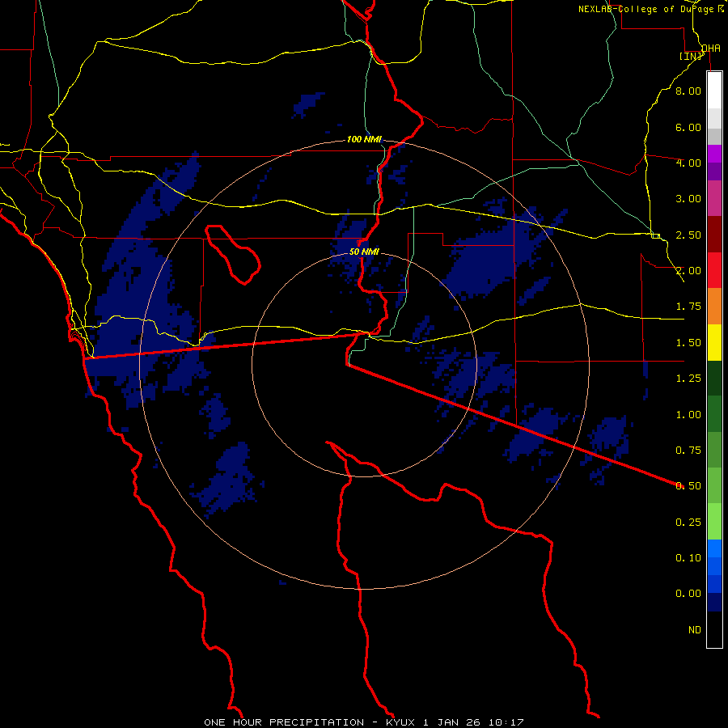The height and width of the screenshot is (728, 728).
Task: Click the ND legend label
Action: tap(695, 630)
